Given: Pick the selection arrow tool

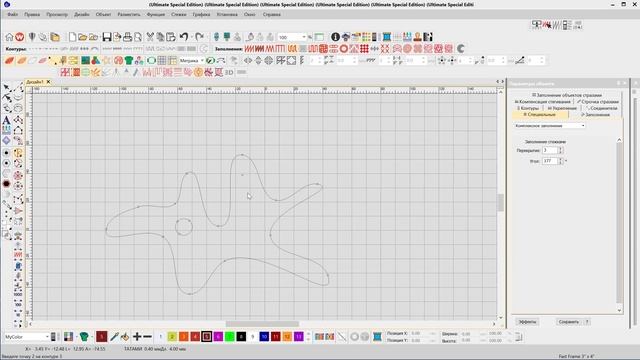Looking at the screenshot, I should [x=6, y=87].
